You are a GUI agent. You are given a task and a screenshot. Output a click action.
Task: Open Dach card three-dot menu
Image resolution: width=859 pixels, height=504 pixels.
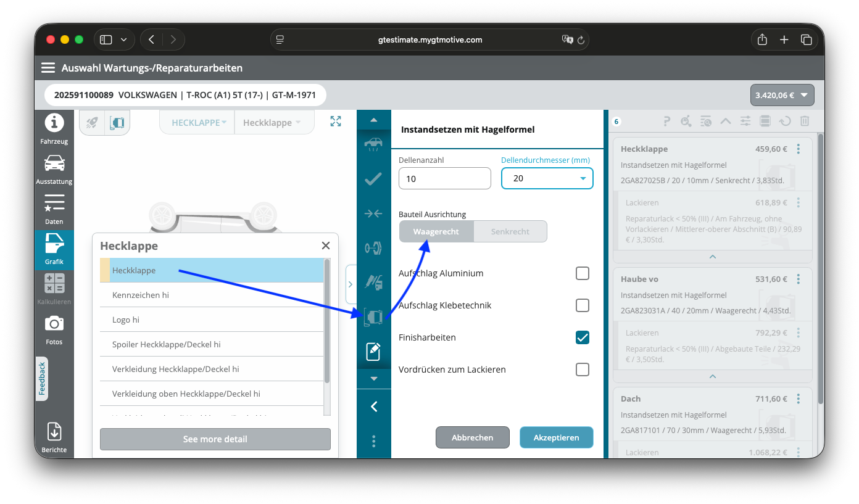click(799, 399)
